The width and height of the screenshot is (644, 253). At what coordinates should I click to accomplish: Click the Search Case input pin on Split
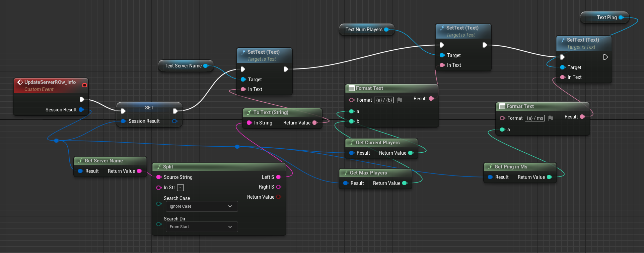pos(159,204)
